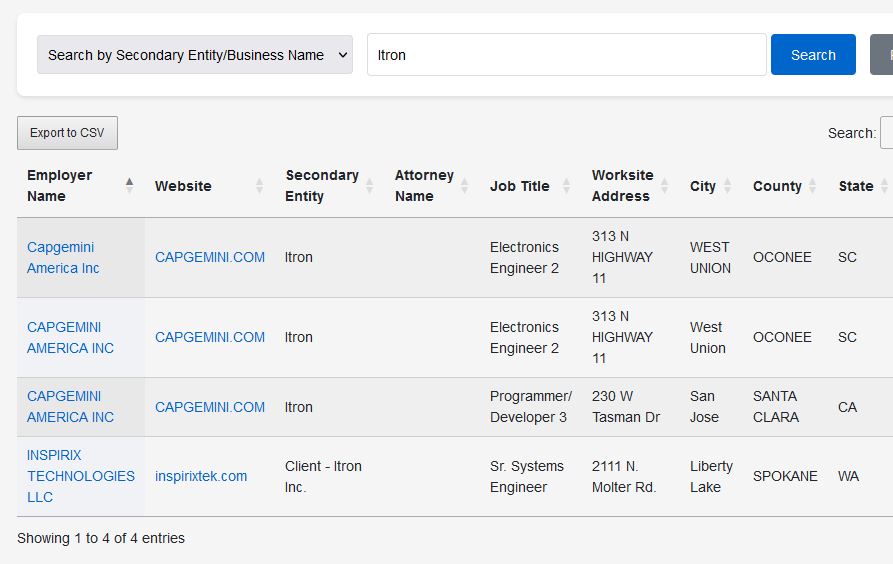The width and height of the screenshot is (893, 564).
Task: Sort by County column
Action: click(785, 186)
